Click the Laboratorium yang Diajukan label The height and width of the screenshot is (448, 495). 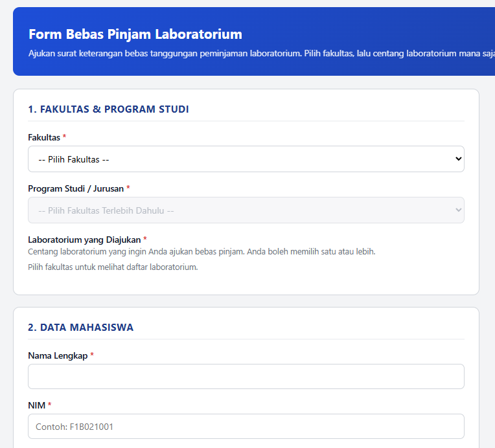84,240
